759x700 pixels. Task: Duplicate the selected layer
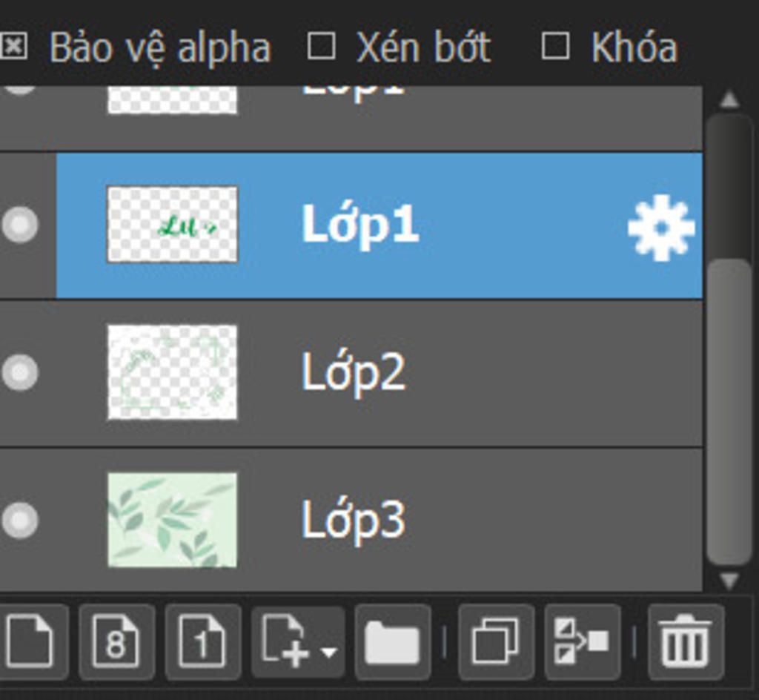[496, 642]
